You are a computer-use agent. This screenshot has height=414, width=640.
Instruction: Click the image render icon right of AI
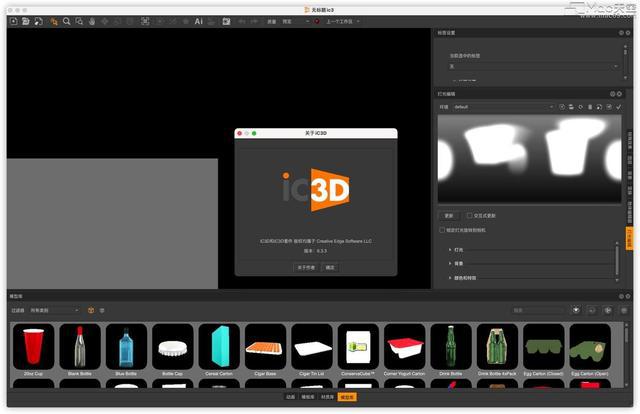point(227,21)
